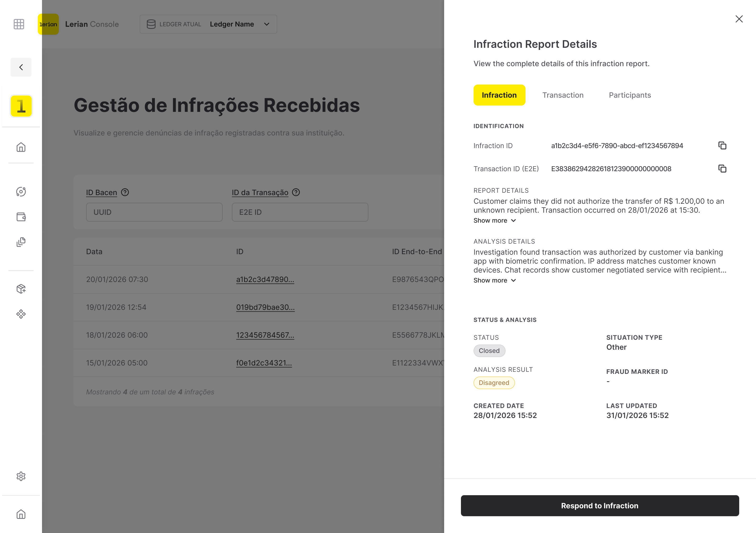756x533 pixels.
Task: Open the Home icon below the avatar
Action: (21, 147)
